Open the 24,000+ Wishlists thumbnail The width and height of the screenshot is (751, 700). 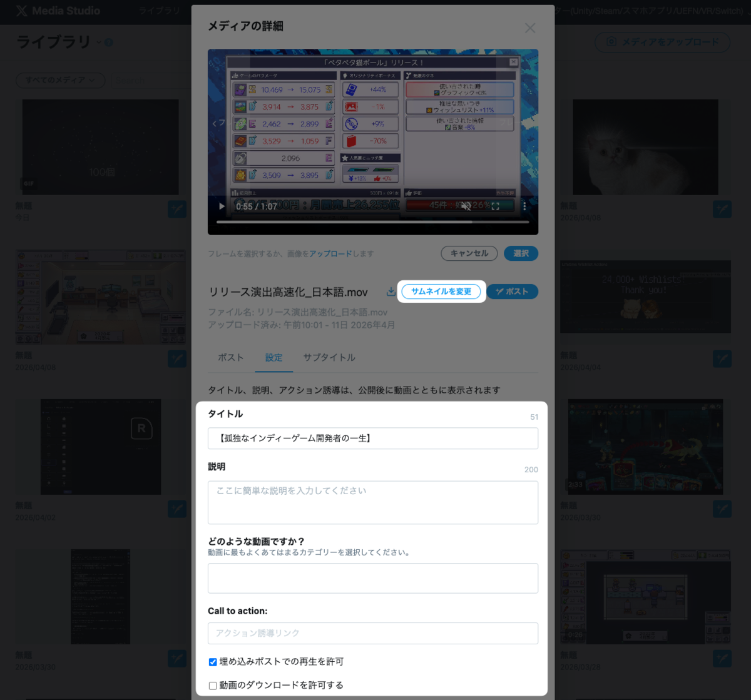[x=645, y=297]
